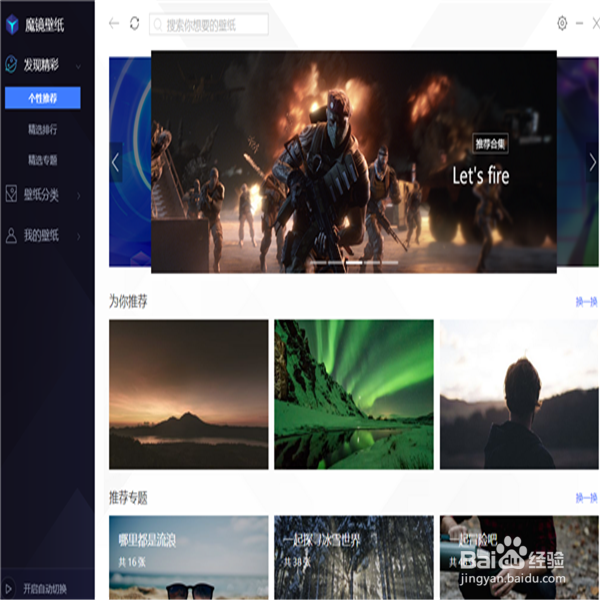
Task: Click the 推荐合集 tag on banner
Action: pyautogui.click(x=490, y=144)
